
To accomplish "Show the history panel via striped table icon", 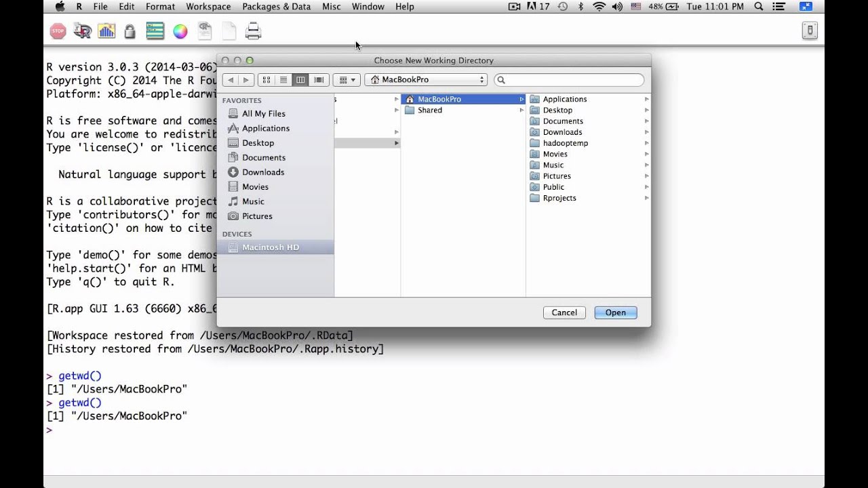I will (x=155, y=31).
